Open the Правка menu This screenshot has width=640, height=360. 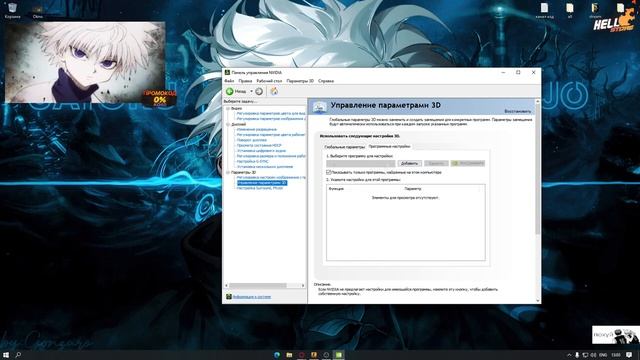tap(245, 81)
